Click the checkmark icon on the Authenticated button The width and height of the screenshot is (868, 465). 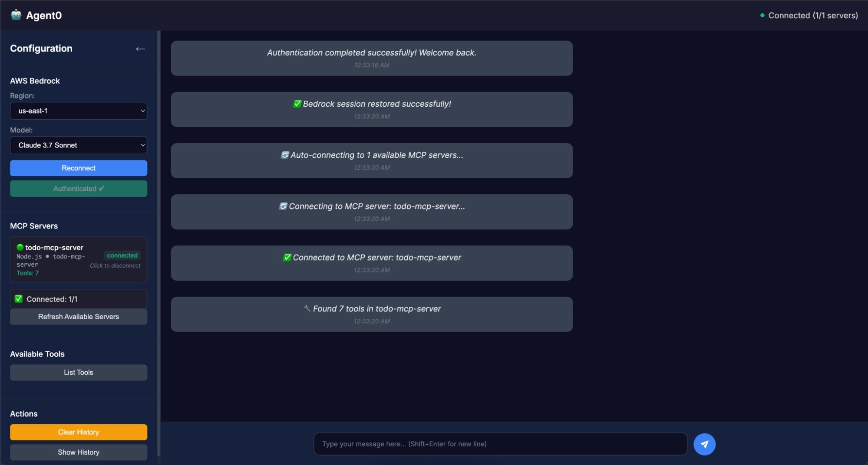(x=101, y=188)
